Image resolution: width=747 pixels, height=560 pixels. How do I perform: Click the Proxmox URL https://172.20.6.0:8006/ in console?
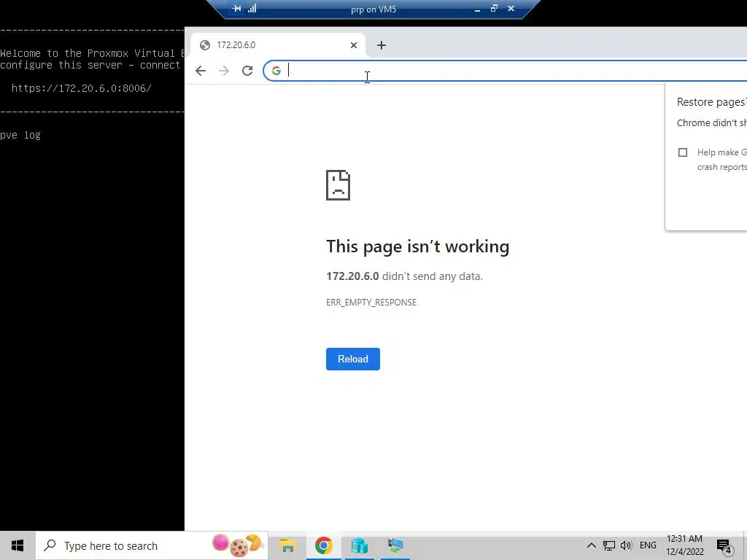(82, 88)
